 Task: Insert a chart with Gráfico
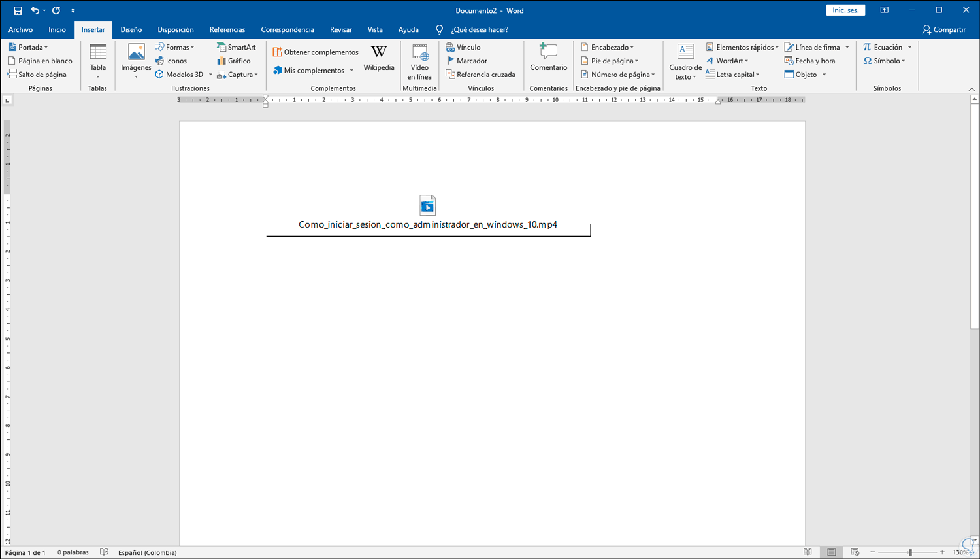(234, 61)
